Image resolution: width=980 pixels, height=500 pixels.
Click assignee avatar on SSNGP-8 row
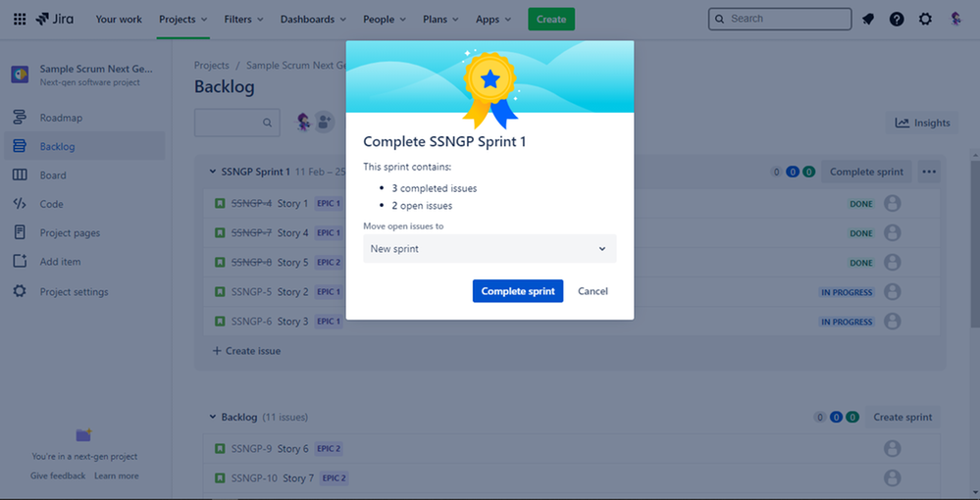893,263
